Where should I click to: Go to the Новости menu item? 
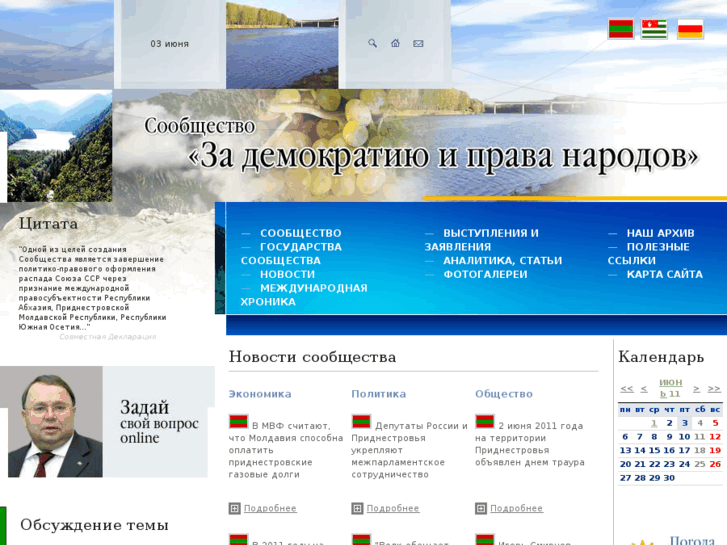(x=287, y=274)
